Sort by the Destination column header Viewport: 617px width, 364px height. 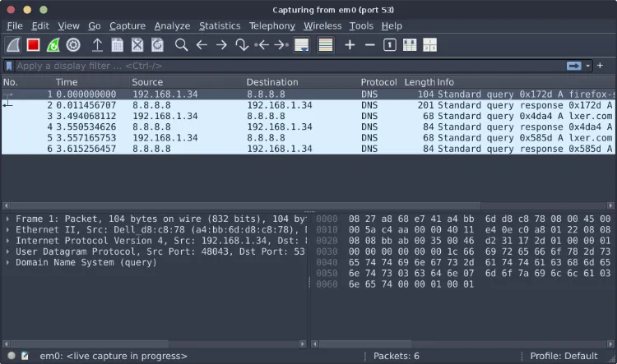point(301,82)
